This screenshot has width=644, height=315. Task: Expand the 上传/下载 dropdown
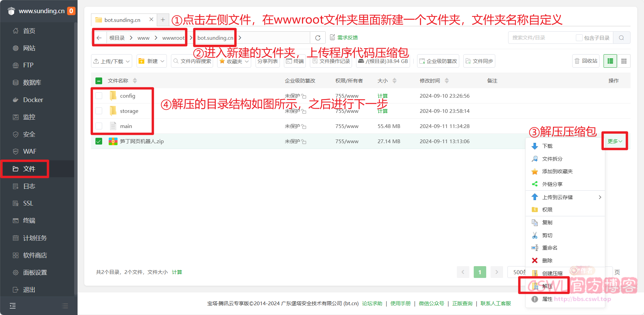(112, 61)
